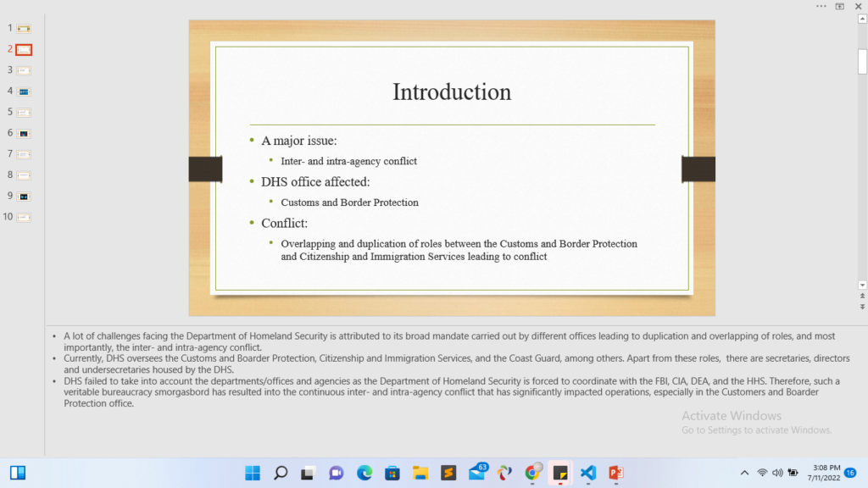Toggle the Widgets panel on taskbar
Viewport: 868px width, 488px height.
pyautogui.click(x=17, y=473)
